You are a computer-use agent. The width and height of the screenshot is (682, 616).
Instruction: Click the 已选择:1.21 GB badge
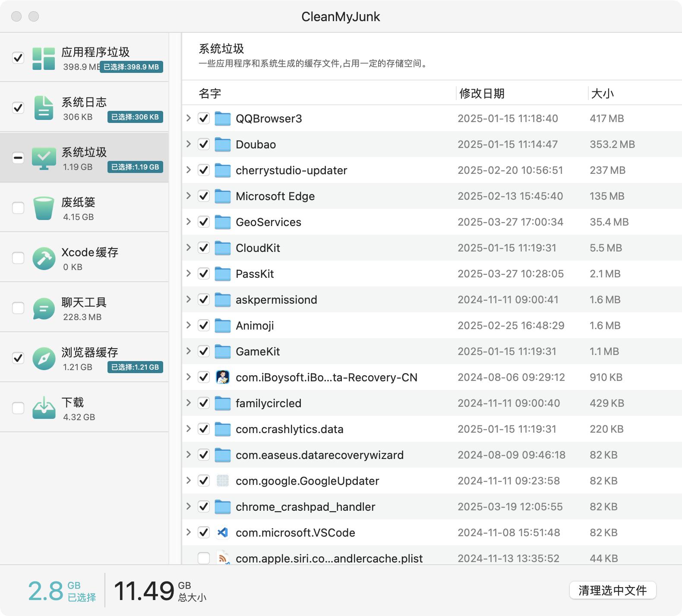[x=135, y=367]
